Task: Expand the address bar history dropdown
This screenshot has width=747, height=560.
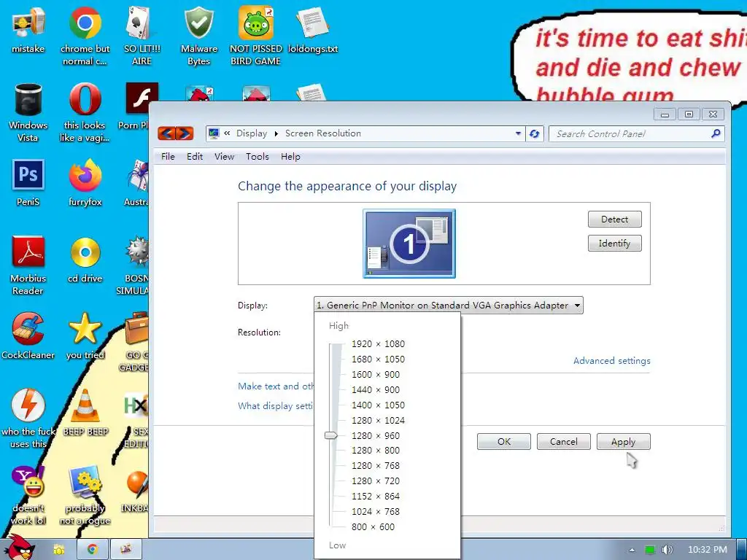Action: [518, 134]
